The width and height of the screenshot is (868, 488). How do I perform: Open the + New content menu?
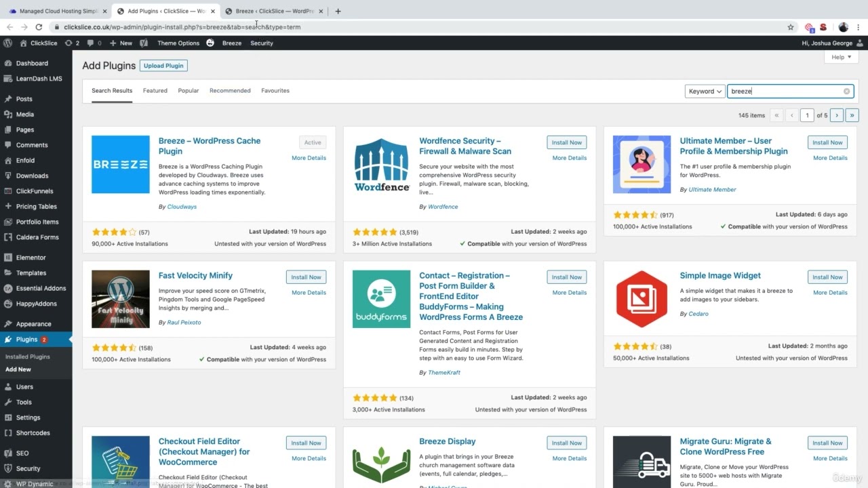click(121, 43)
